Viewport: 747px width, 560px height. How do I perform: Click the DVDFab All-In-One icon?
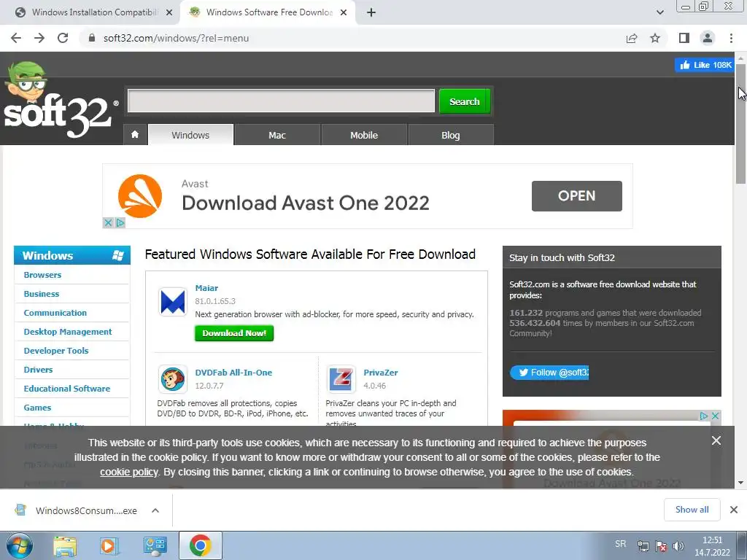pos(172,379)
